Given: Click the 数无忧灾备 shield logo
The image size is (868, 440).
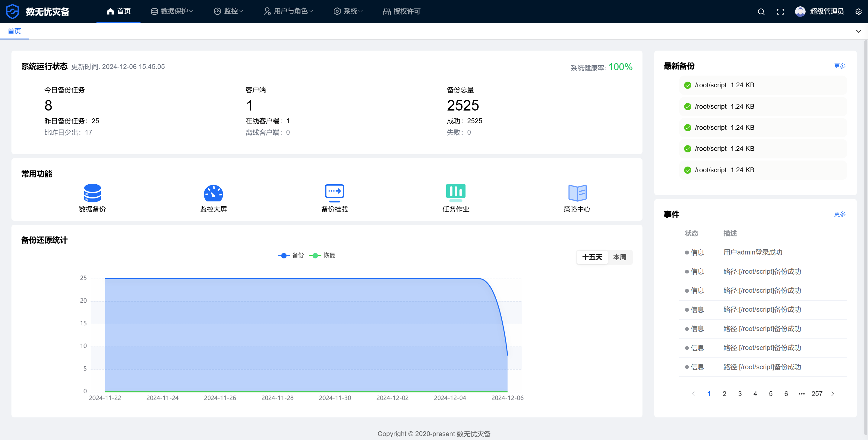Looking at the screenshot, I should [x=12, y=11].
